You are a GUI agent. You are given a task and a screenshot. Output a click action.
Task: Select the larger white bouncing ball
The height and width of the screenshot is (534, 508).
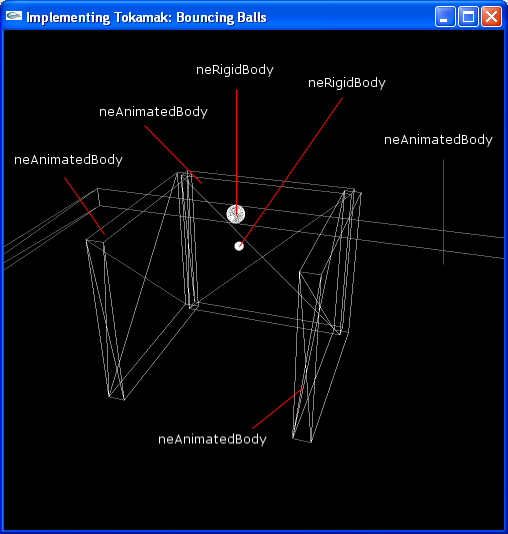coord(236,214)
